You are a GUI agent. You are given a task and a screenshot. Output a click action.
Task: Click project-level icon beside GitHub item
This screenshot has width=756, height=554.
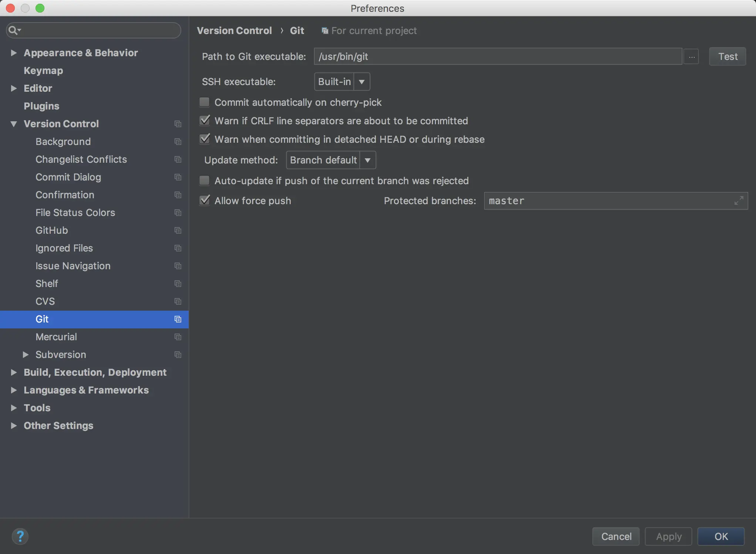(x=178, y=230)
